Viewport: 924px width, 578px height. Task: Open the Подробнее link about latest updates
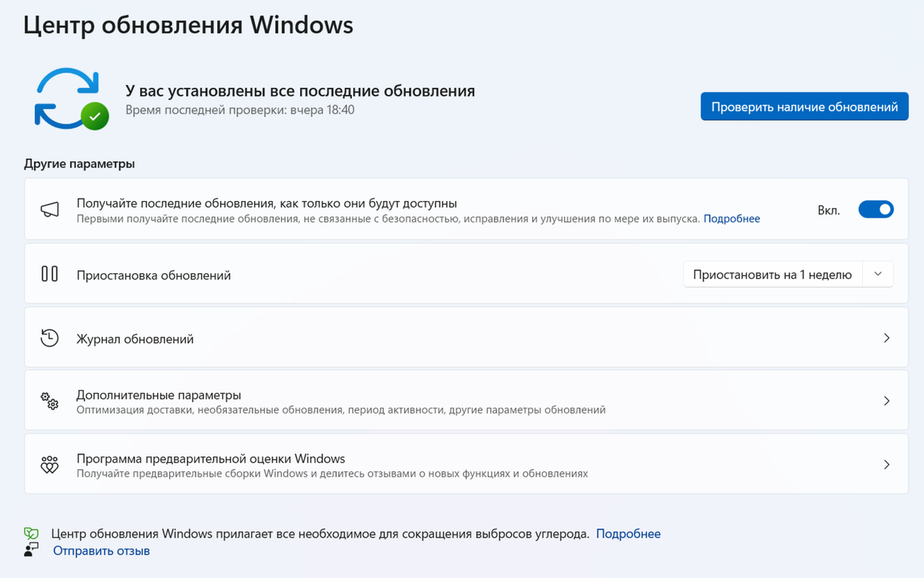coord(732,218)
